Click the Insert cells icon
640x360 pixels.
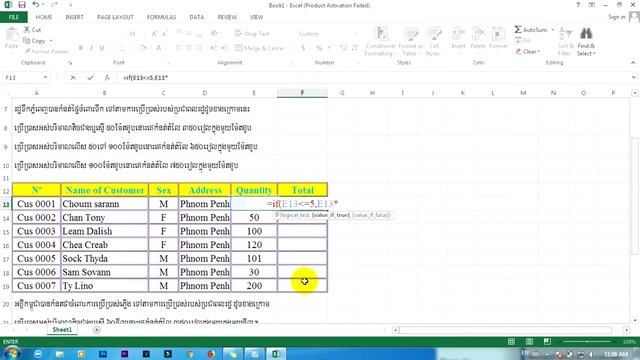pos(458,38)
